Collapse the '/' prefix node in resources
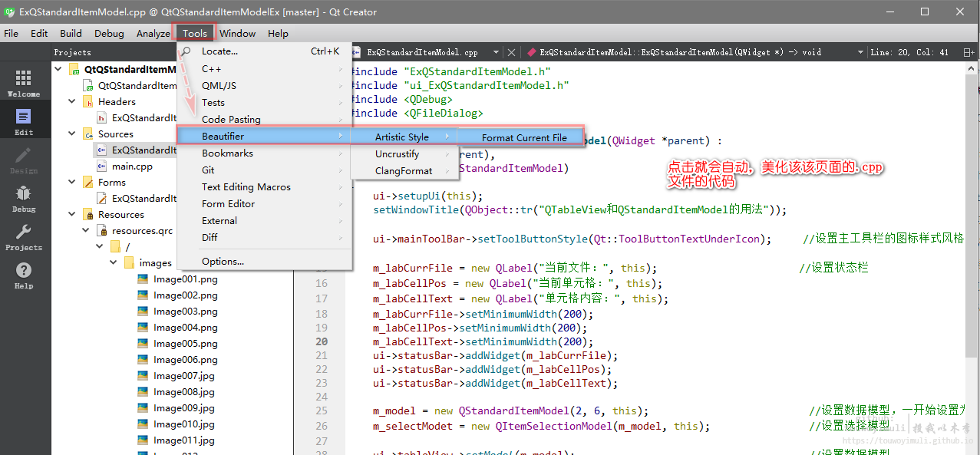Screen dimensions: 980x455 click(x=101, y=246)
